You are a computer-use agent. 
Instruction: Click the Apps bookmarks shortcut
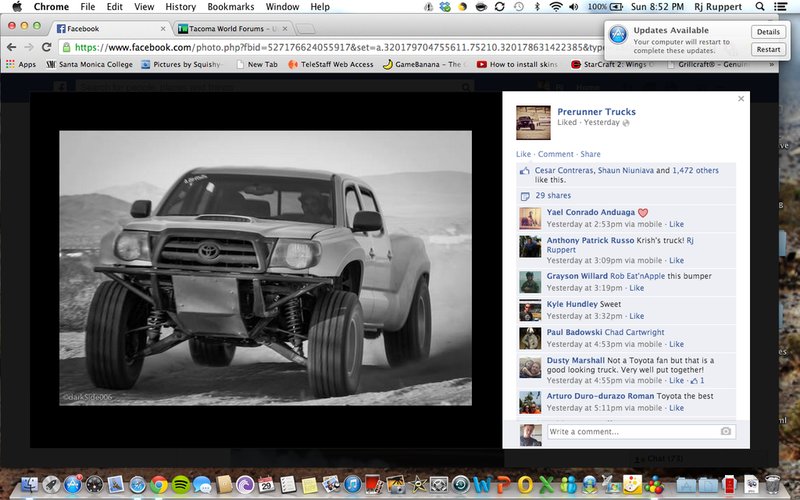click(21, 64)
